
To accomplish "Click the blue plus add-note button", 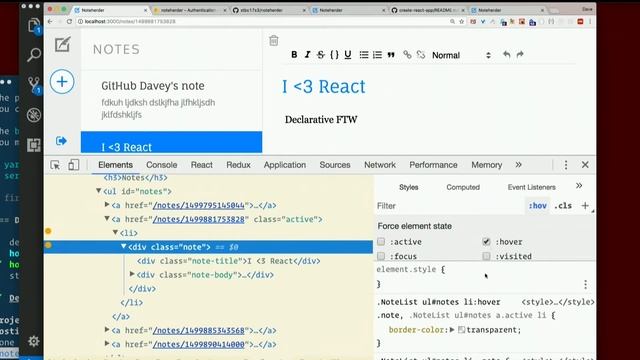I will click(x=62, y=82).
